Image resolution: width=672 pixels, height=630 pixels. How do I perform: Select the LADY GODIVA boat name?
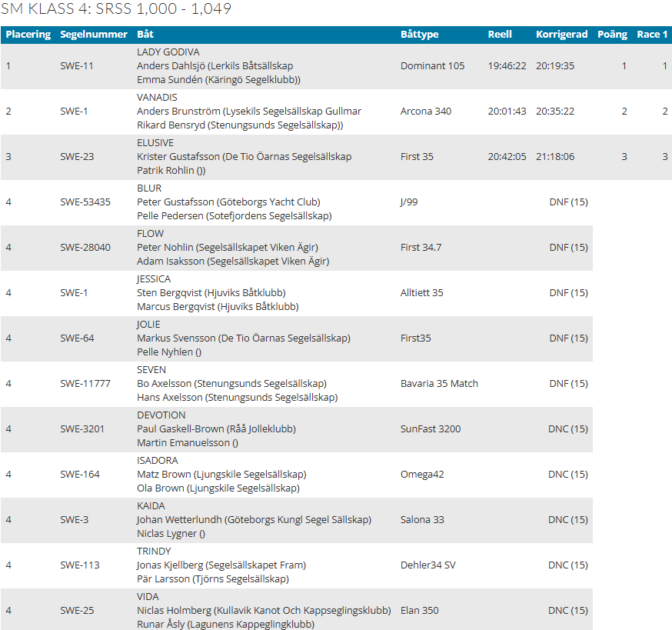click(x=168, y=52)
